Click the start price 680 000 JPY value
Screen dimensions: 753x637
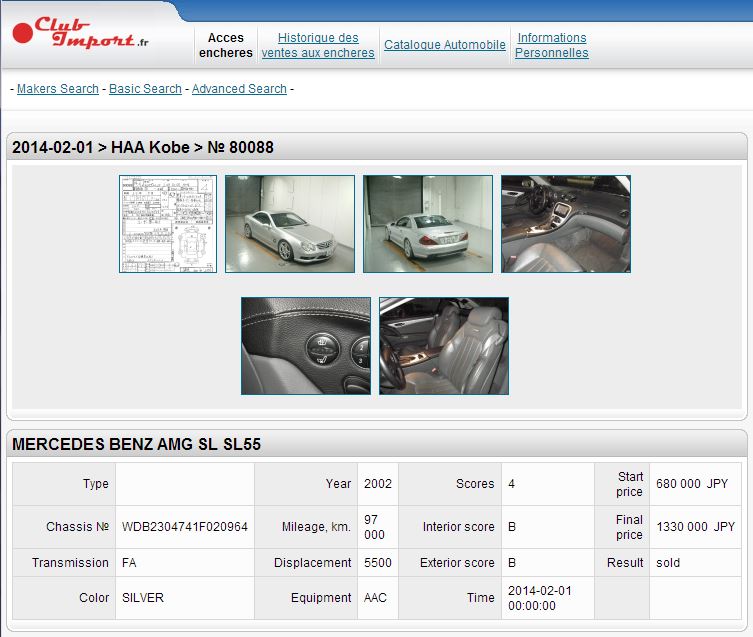691,484
